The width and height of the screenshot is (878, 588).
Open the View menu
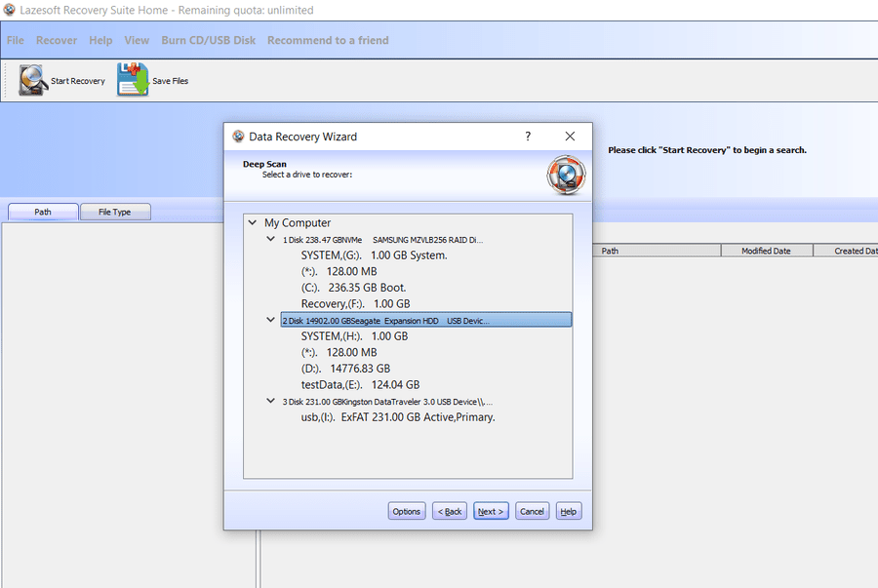coord(137,40)
